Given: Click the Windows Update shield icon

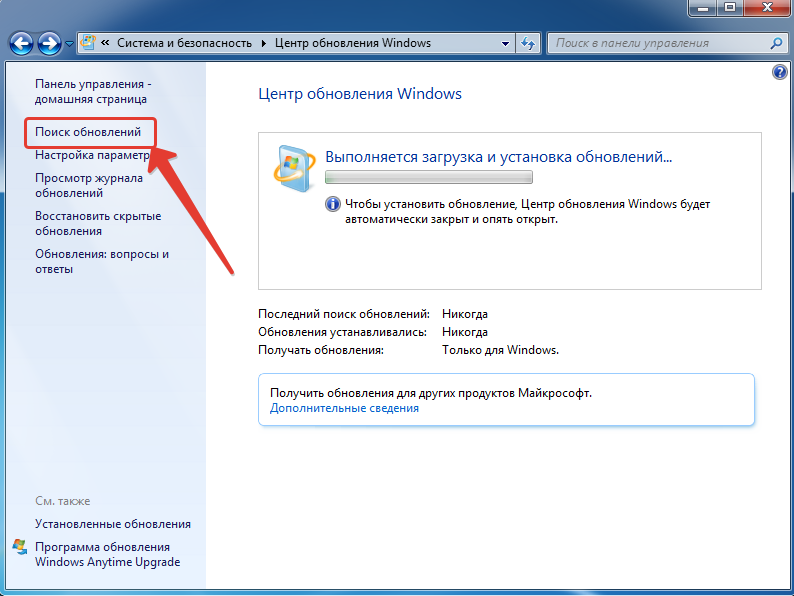Looking at the screenshot, I should (x=294, y=169).
